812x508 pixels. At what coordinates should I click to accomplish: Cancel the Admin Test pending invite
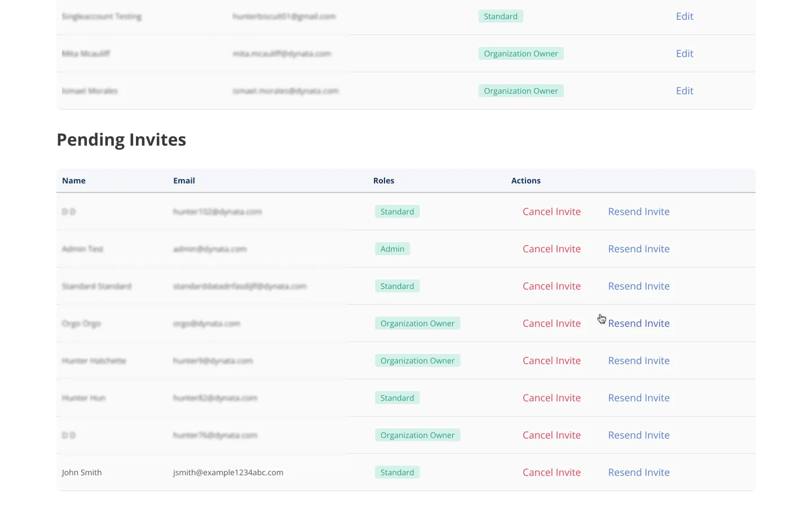click(x=551, y=249)
